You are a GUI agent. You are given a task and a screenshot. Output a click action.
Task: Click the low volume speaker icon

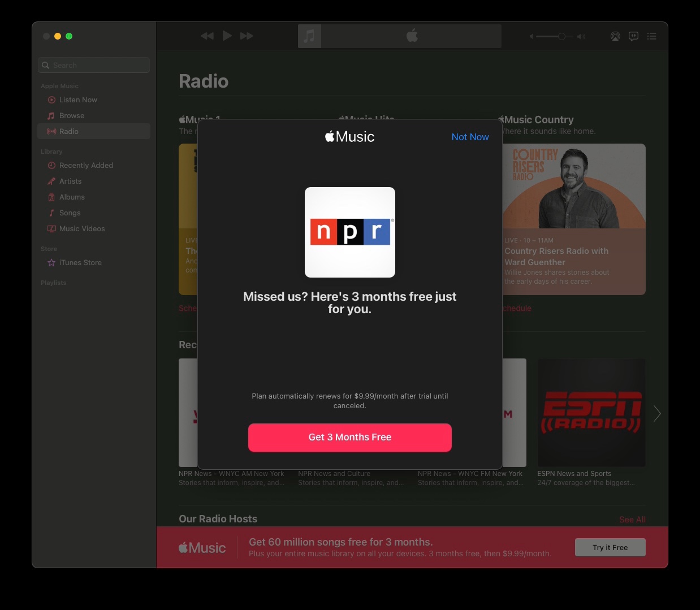tap(531, 36)
